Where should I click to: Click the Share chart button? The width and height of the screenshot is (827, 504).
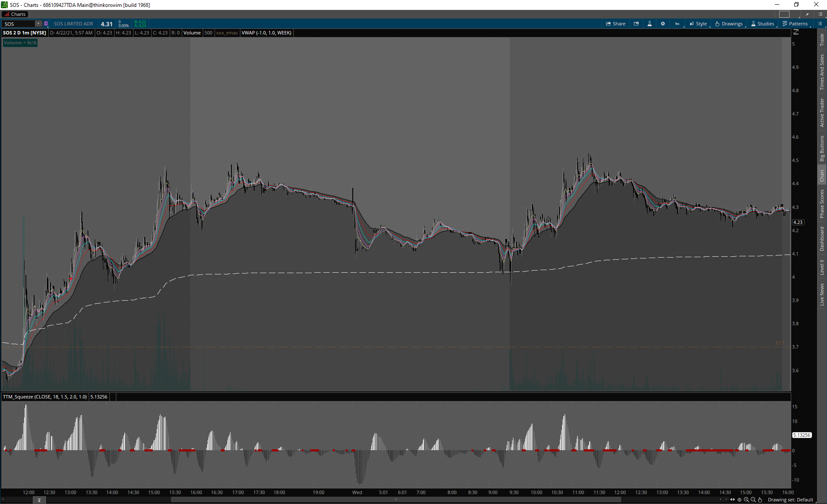point(616,24)
